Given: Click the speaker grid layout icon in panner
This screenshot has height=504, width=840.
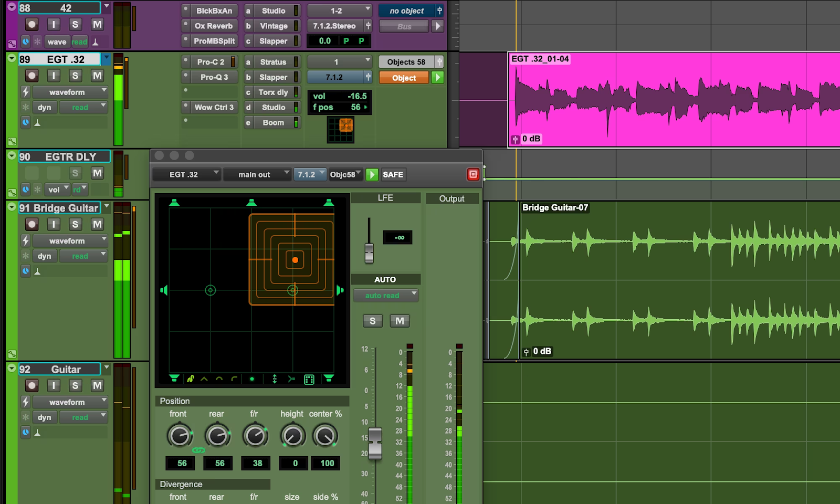Looking at the screenshot, I should pos(309,379).
